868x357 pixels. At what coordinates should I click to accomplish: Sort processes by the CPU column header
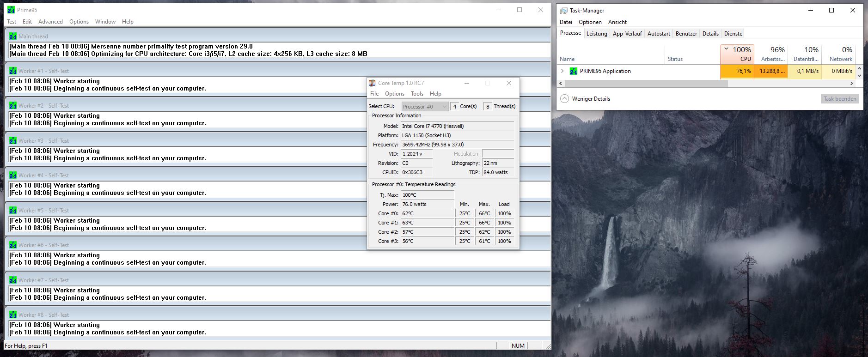click(x=737, y=54)
